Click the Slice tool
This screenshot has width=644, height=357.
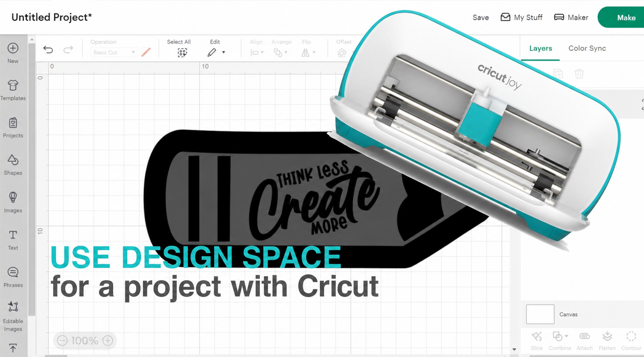click(537, 341)
